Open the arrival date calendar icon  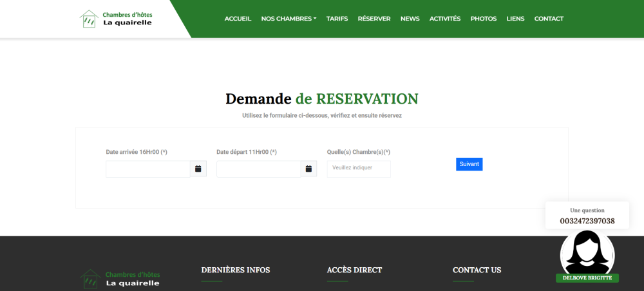[x=198, y=169]
